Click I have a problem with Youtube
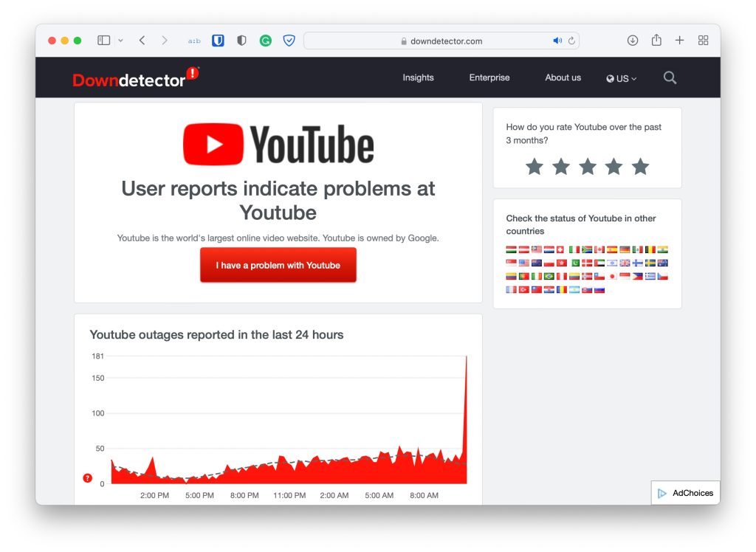This screenshot has height=552, width=756. pos(278,265)
